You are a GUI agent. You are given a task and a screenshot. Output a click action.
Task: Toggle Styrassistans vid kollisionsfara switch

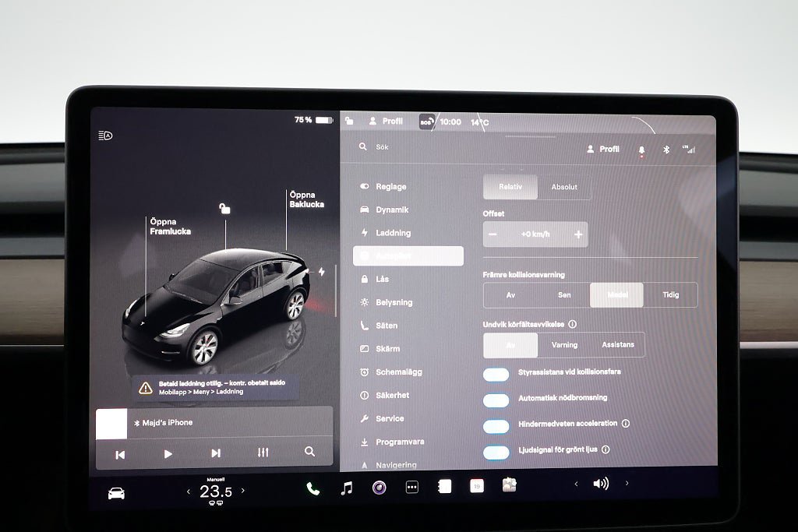point(496,375)
